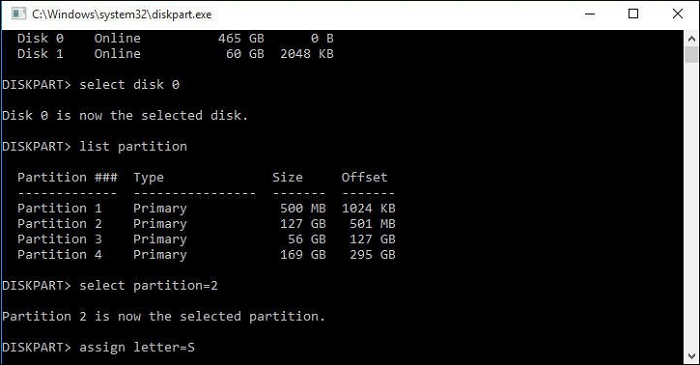This screenshot has width=700, height=365.
Task: Click the 'Offset' column header
Action: 364,177
